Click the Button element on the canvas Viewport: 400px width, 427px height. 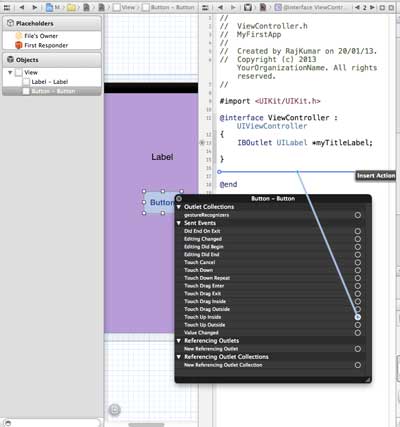click(x=160, y=202)
